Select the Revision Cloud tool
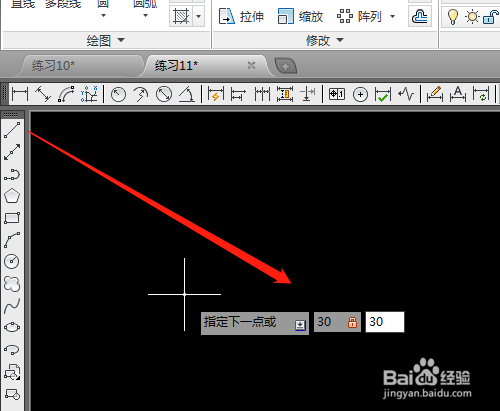 click(x=12, y=284)
